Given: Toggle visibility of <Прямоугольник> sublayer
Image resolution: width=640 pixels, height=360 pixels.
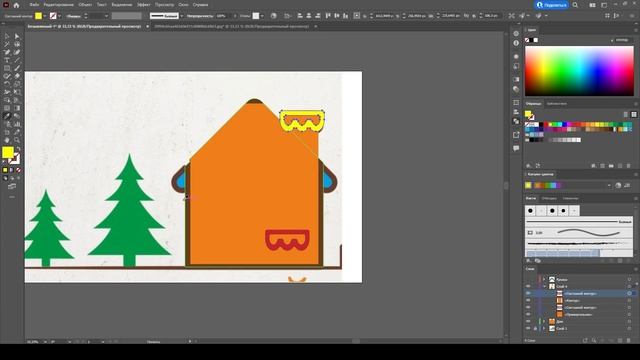Looking at the screenshot, I should [x=528, y=314].
